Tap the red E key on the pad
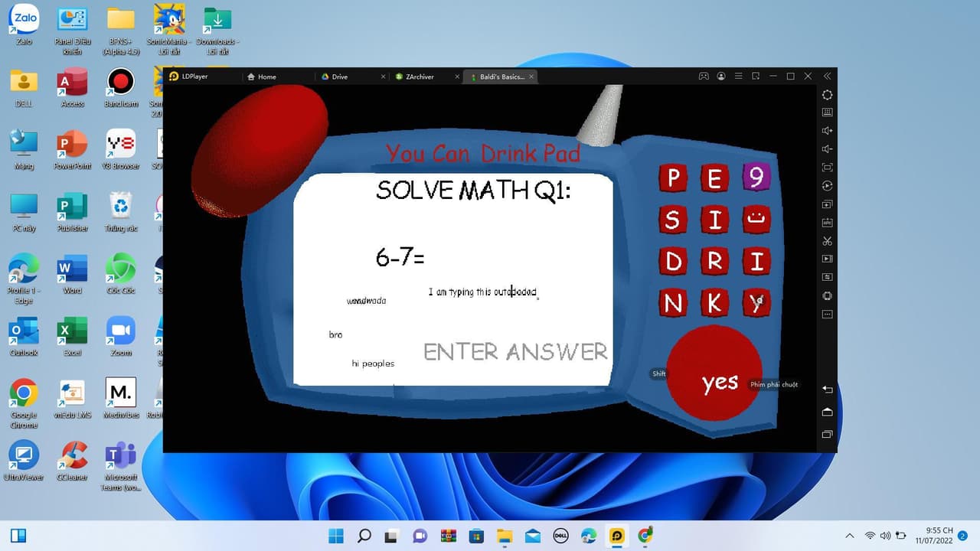Viewport: 980px width, 551px height. coord(714,178)
